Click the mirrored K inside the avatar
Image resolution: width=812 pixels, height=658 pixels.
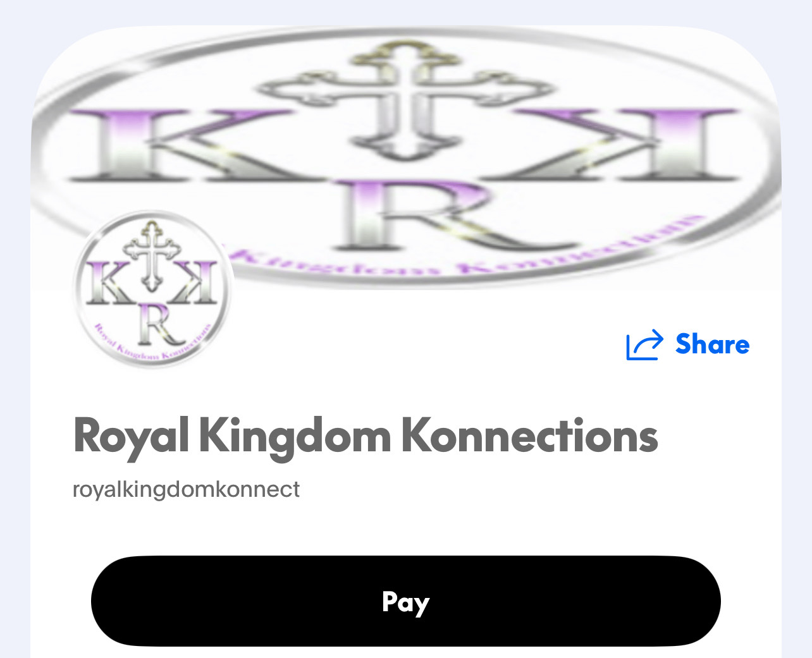coord(194,282)
